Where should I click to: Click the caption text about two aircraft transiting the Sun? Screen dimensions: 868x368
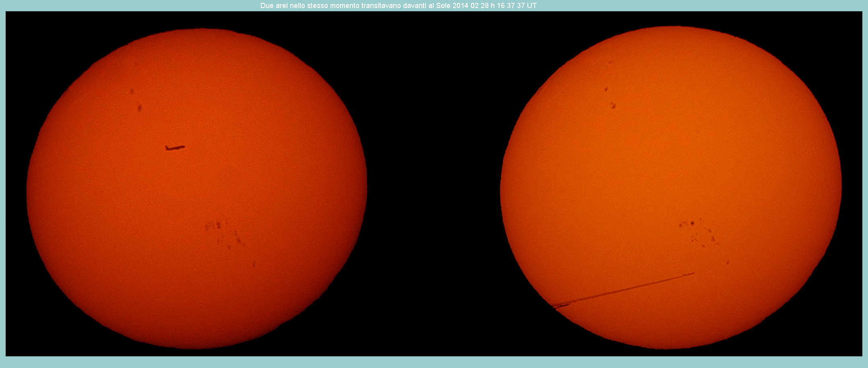click(x=398, y=6)
